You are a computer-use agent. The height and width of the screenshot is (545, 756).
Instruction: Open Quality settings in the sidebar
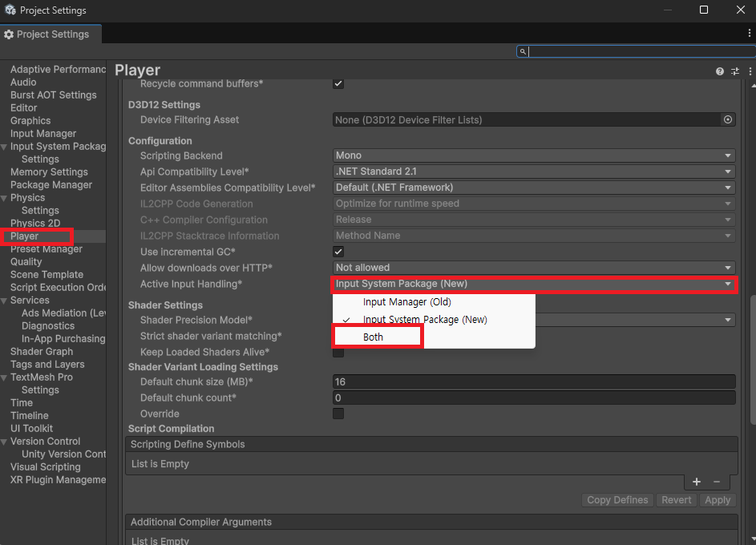point(26,262)
